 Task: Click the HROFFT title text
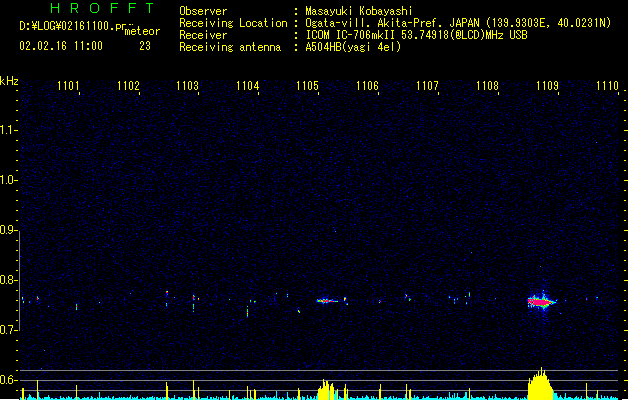tap(102, 8)
